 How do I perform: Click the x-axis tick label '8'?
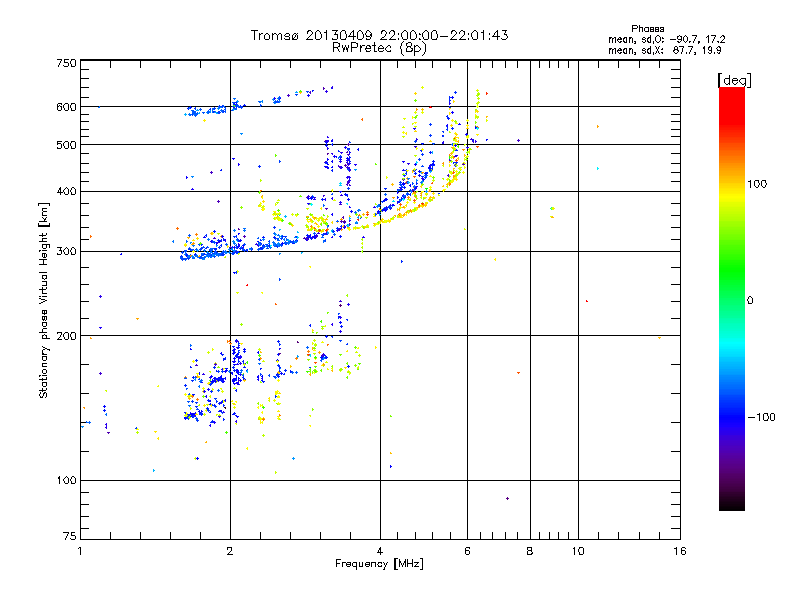pos(530,551)
